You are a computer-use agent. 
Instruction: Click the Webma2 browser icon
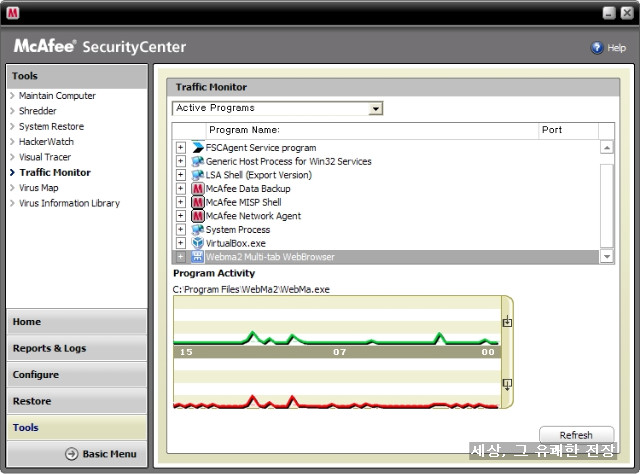198,257
